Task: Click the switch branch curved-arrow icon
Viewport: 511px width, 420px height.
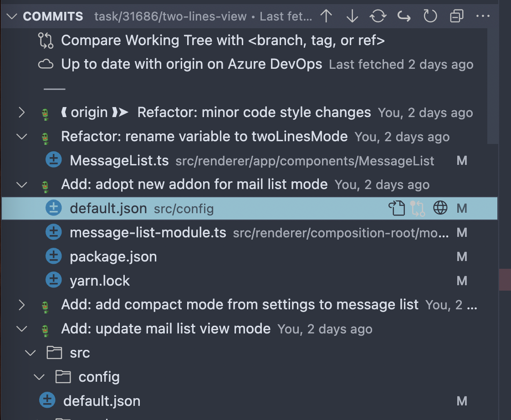Action: 404,16
